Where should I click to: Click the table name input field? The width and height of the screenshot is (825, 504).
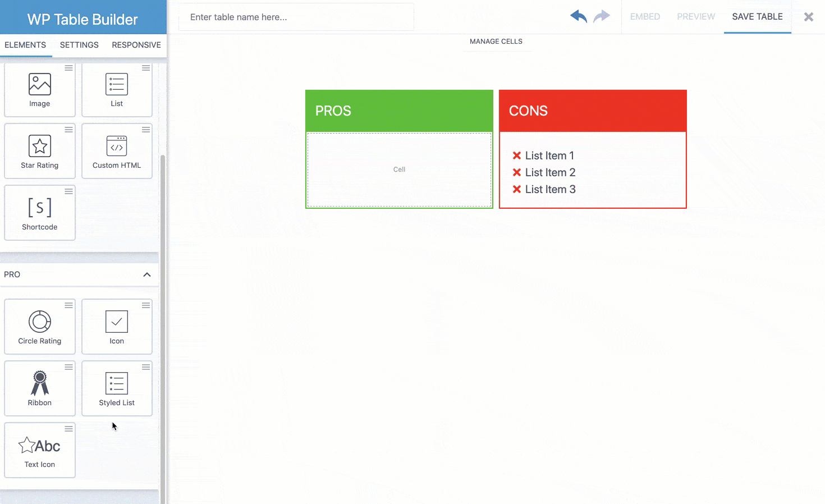pos(296,17)
